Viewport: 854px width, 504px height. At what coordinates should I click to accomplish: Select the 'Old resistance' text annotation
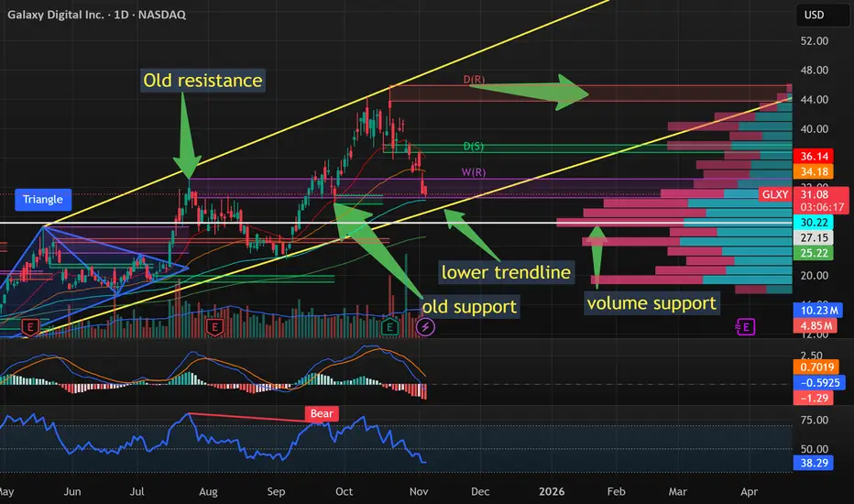click(x=203, y=80)
